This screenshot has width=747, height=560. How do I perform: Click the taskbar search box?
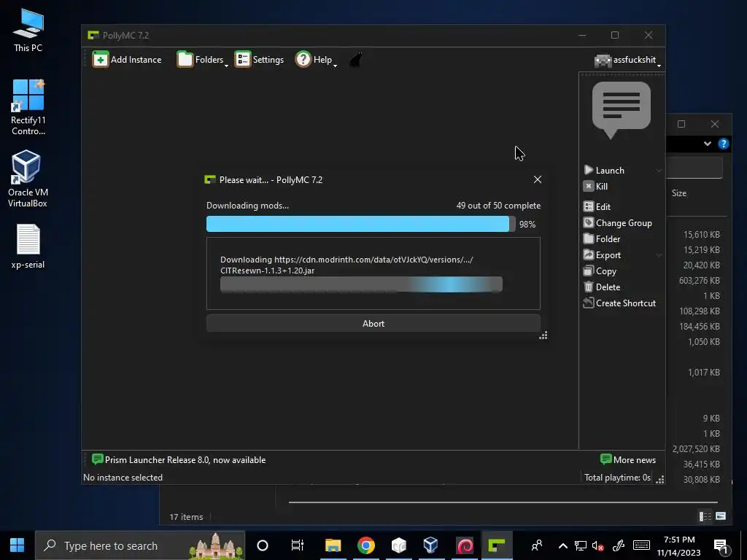(x=139, y=545)
